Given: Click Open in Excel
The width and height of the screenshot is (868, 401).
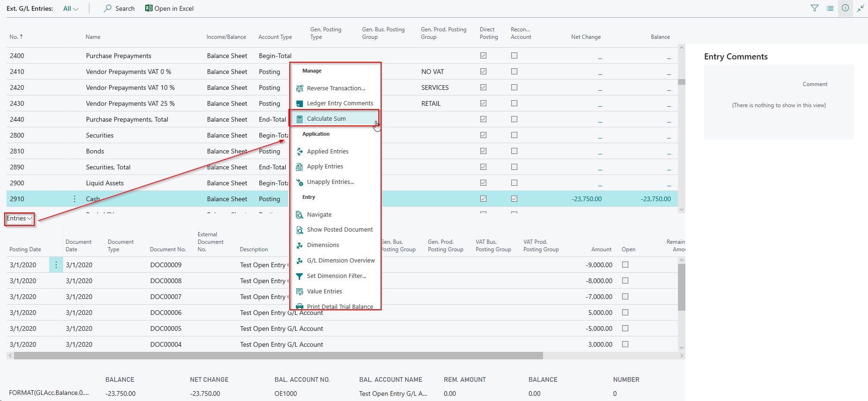Looking at the screenshot, I should pos(169,8).
